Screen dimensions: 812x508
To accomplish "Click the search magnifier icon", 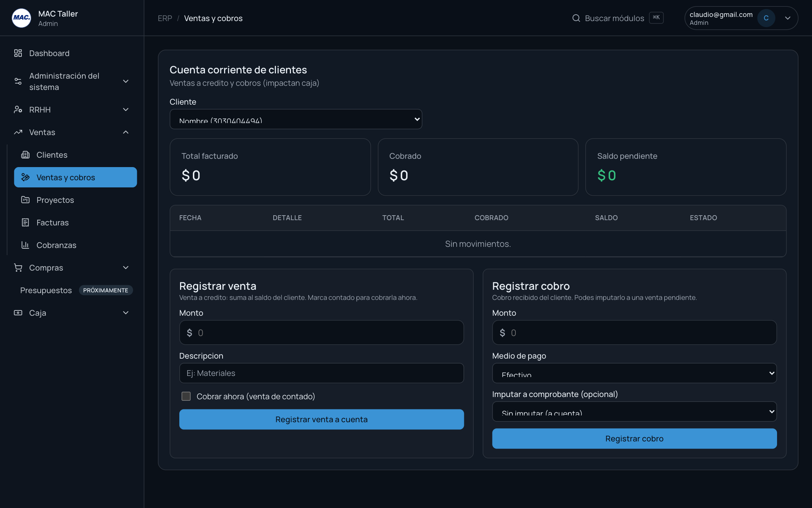I will click(x=576, y=18).
